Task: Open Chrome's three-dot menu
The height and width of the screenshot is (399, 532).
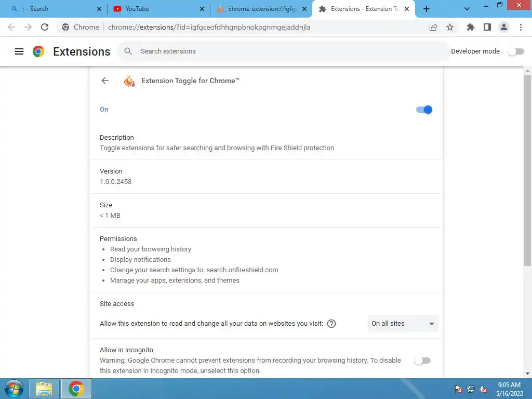Action: 521,27
